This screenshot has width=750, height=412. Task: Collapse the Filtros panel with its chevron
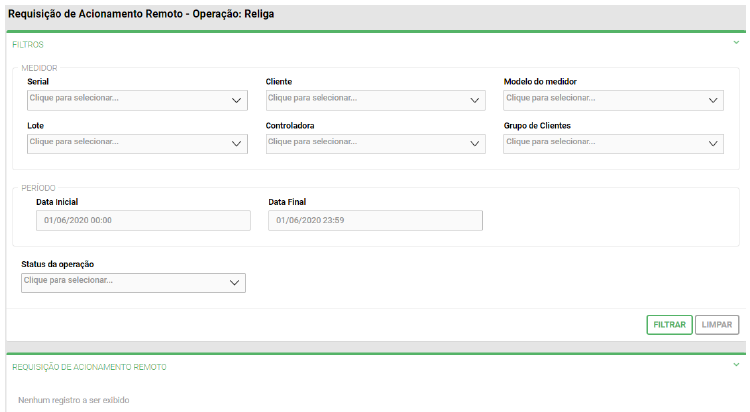[736, 44]
